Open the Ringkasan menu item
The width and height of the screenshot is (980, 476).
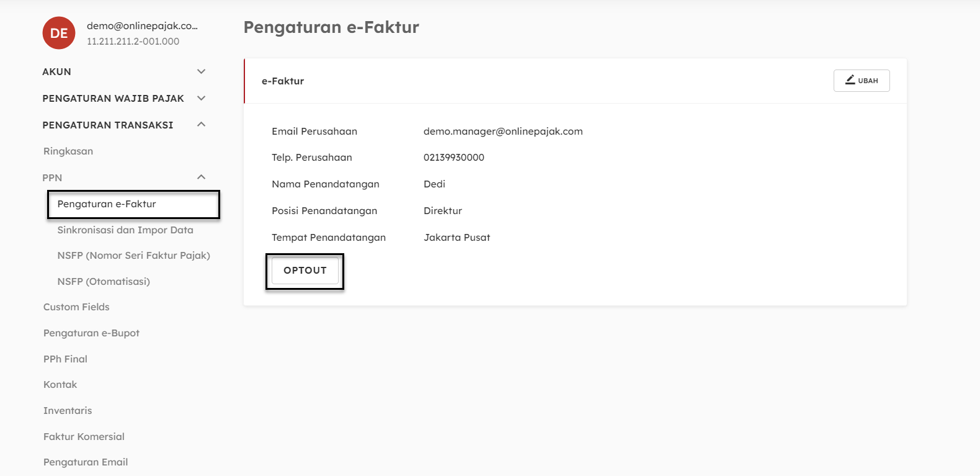[x=68, y=151]
